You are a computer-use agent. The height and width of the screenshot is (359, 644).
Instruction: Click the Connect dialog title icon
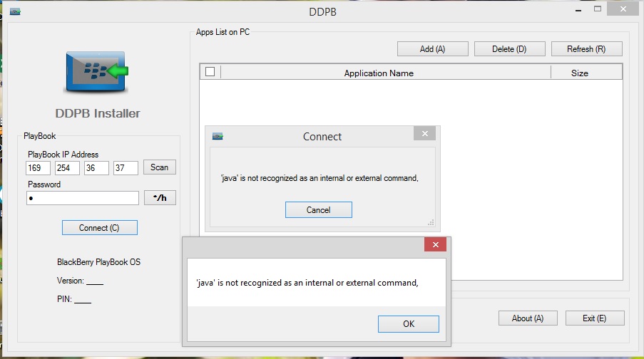coord(218,136)
